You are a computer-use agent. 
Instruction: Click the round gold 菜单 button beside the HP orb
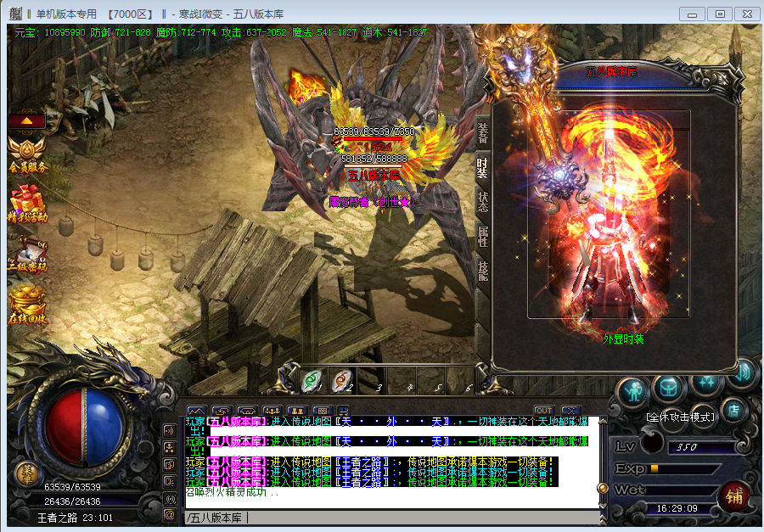(28, 474)
